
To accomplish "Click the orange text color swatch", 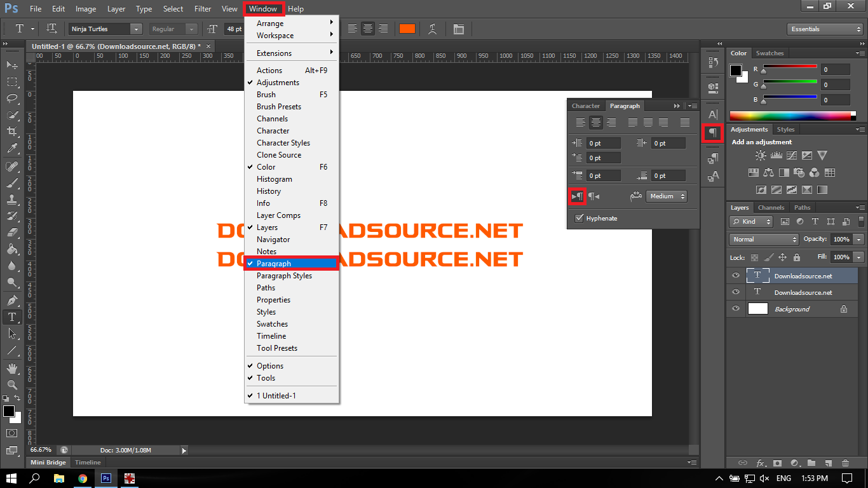I will [407, 29].
